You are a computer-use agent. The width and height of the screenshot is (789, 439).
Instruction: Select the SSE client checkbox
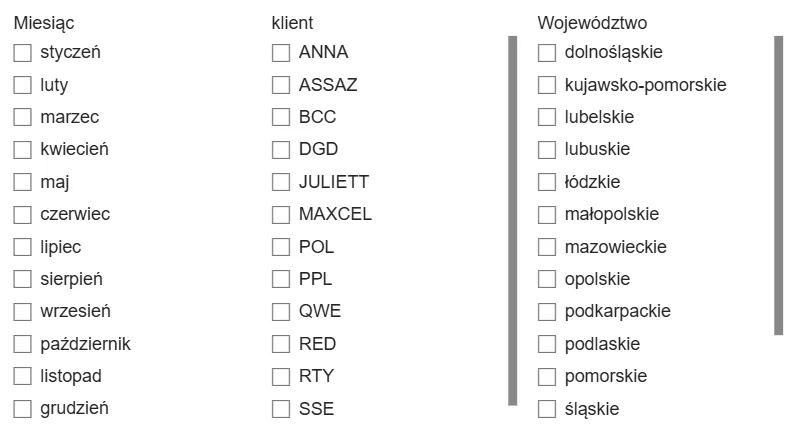point(281,408)
